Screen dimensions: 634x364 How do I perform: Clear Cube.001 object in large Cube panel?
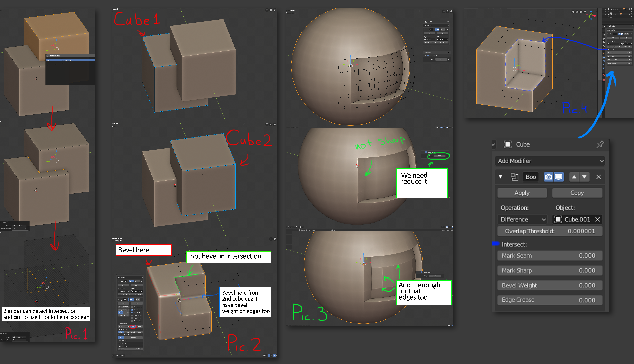(x=597, y=219)
